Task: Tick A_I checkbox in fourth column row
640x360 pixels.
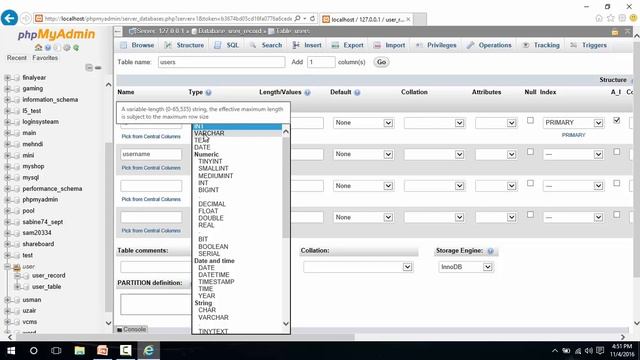Action: point(617,215)
